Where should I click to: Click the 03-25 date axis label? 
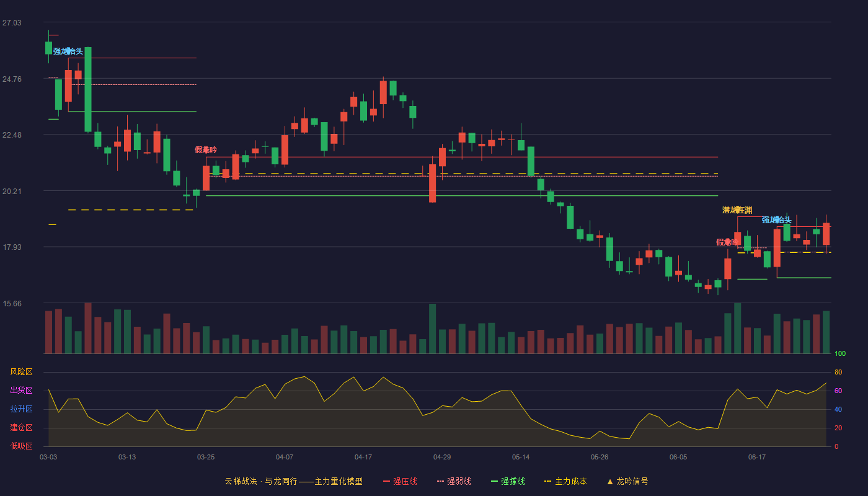pyautogui.click(x=206, y=457)
